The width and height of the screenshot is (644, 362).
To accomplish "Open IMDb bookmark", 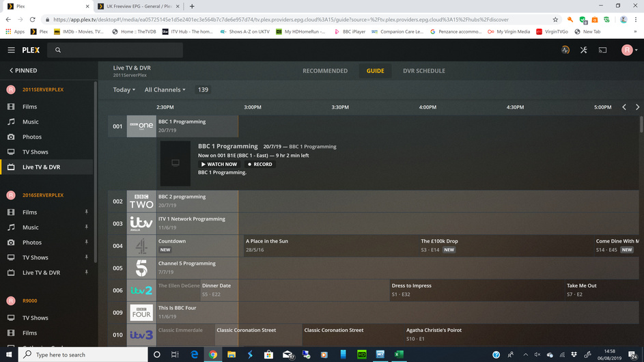I will (79, 31).
